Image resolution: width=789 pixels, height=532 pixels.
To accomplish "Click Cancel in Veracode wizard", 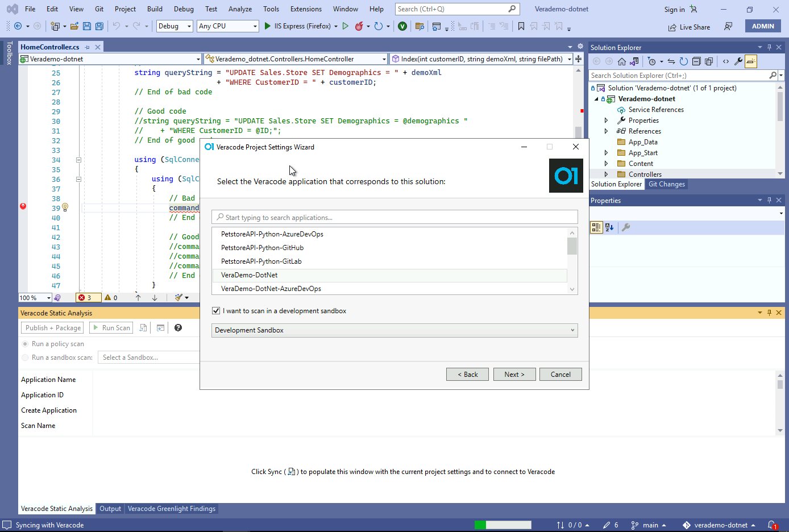I will (560, 375).
